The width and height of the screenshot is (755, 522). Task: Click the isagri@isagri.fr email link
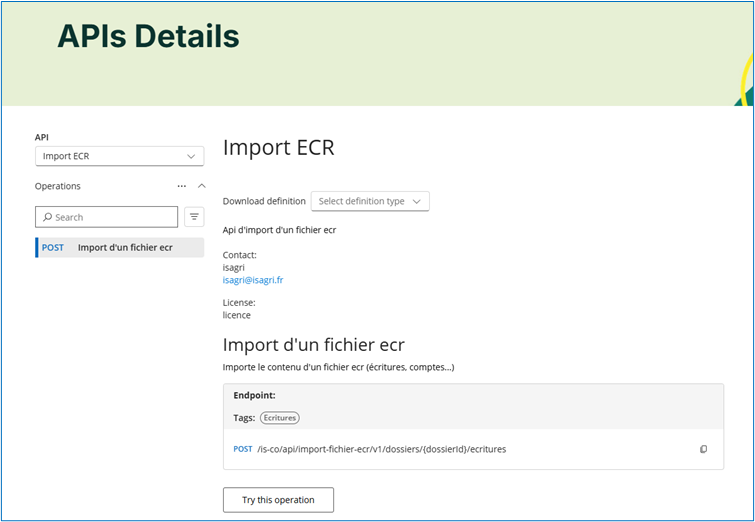(x=252, y=280)
